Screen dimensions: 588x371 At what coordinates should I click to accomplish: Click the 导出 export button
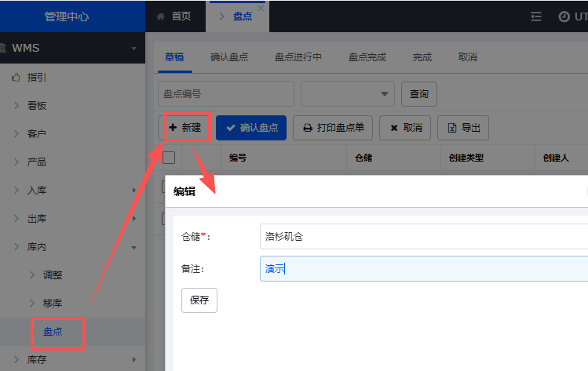(x=463, y=128)
